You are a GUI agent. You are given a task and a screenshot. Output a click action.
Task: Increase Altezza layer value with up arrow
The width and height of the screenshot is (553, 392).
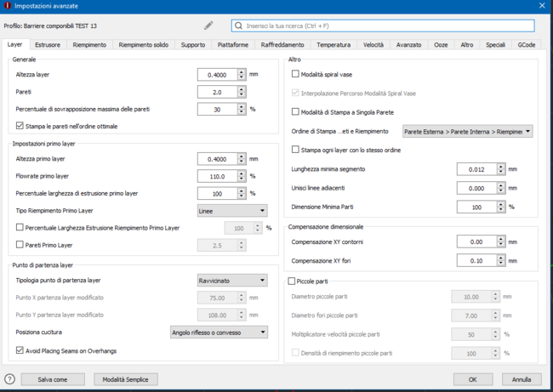click(242, 71)
